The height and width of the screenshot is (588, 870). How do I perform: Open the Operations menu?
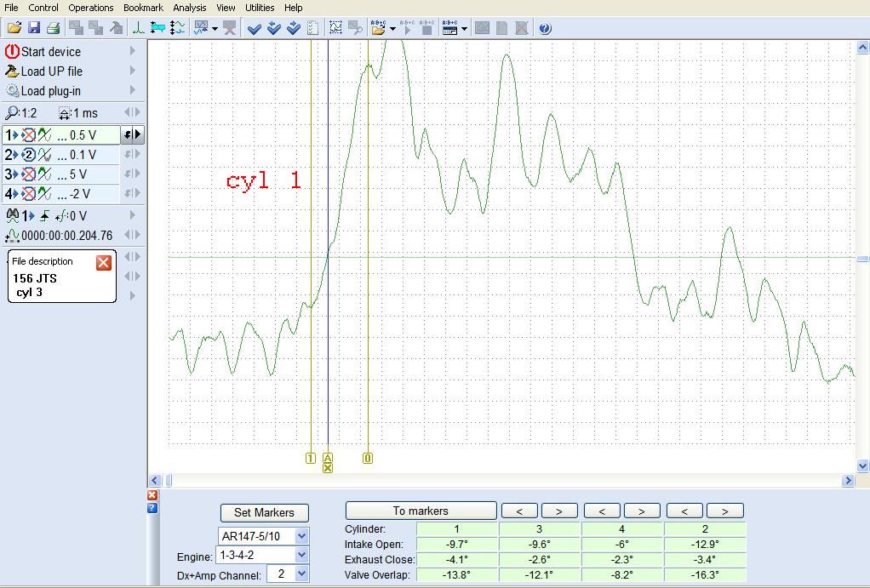(x=91, y=8)
